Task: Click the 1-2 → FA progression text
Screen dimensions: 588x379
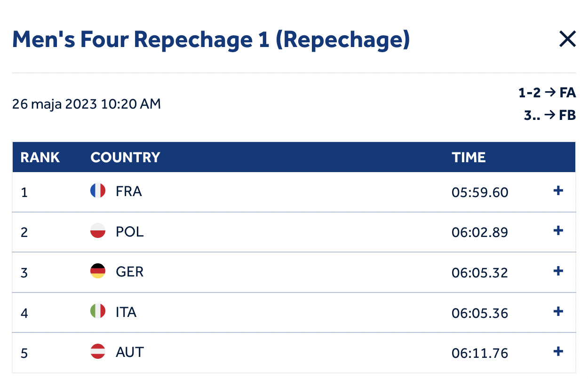Action: [x=547, y=93]
